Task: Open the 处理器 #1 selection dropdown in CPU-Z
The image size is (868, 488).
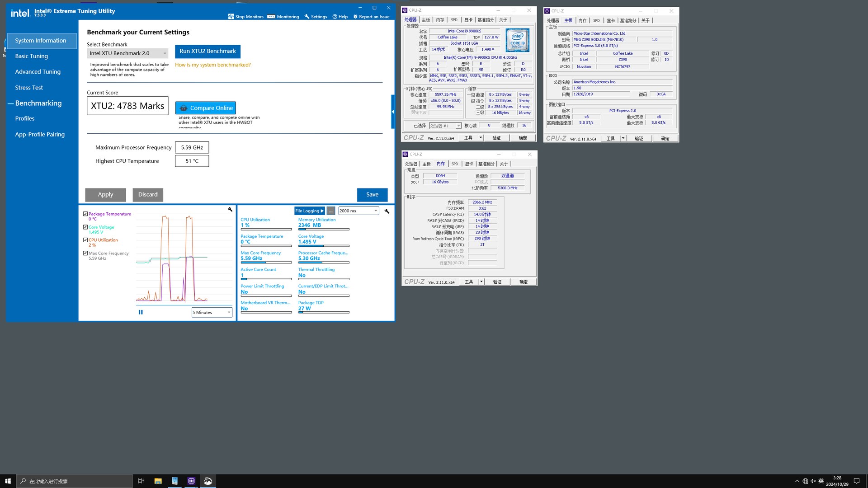Action: click(x=445, y=126)
